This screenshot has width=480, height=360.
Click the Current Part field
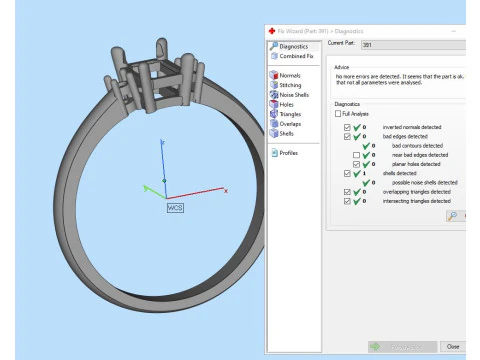(x=413, y=45)
